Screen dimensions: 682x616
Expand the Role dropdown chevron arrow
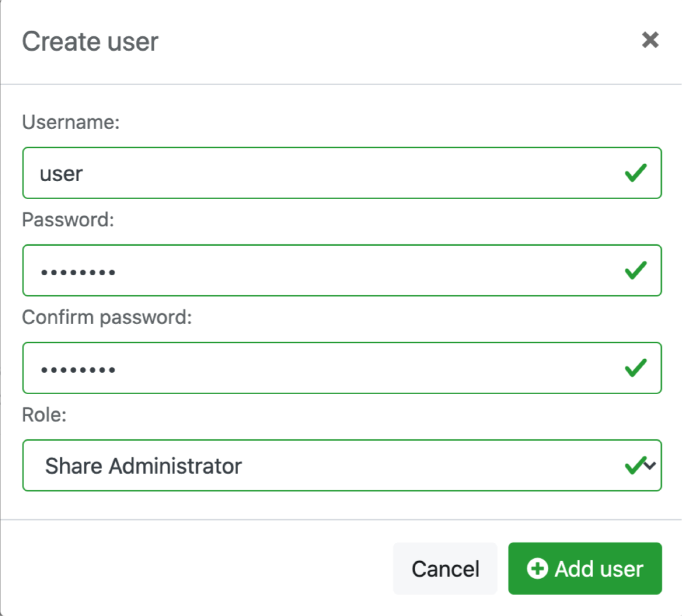[650, 466]
